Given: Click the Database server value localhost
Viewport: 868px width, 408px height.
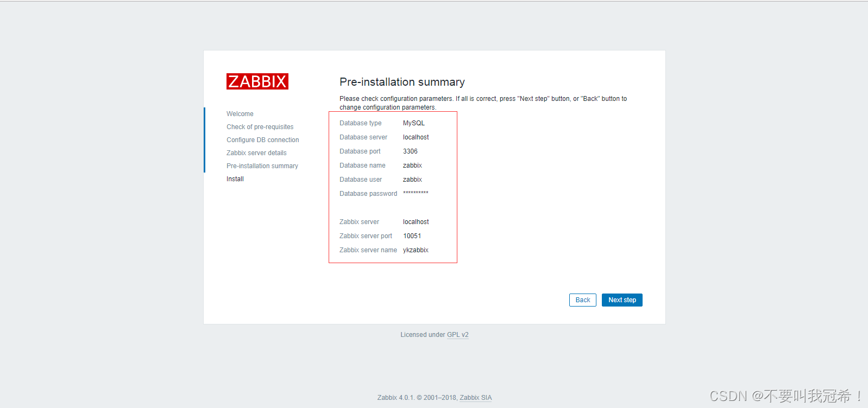Looking at the screenshot, I should pos(416,137).
